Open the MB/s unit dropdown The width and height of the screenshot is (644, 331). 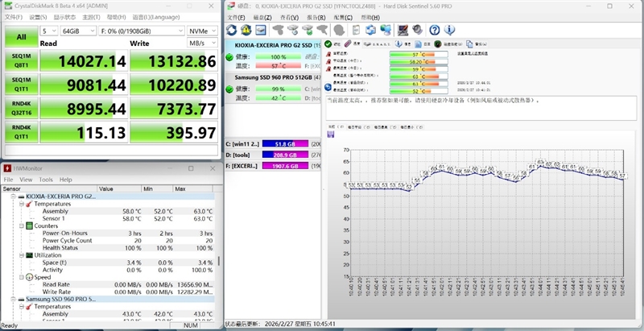tap(202, 43)
